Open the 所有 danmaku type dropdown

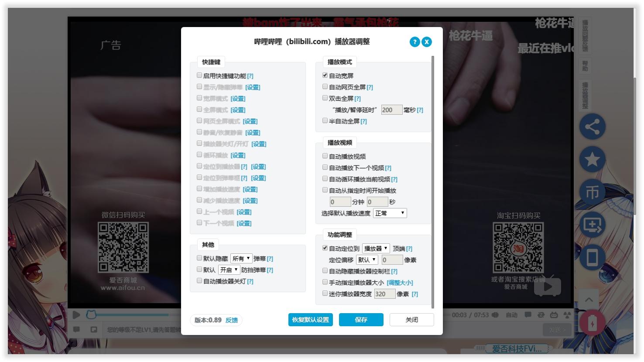[x=241, y=259]
